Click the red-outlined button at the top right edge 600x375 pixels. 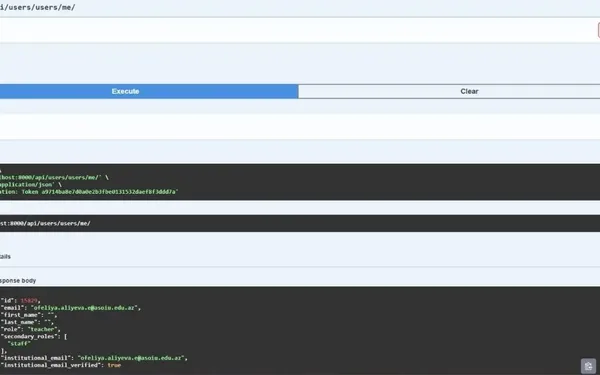[598, 30]
